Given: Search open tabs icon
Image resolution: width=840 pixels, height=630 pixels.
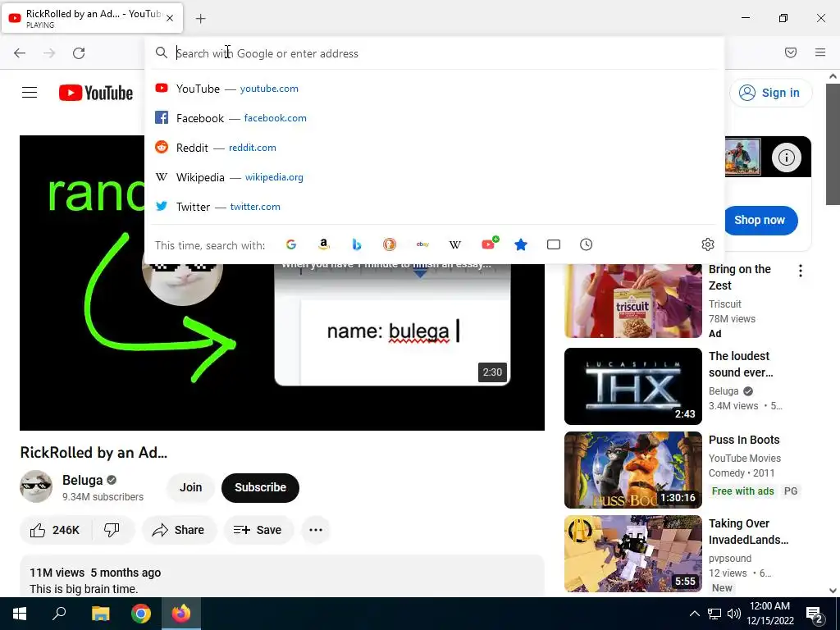Looking at the screenshot, I should (x=554, y=244).
